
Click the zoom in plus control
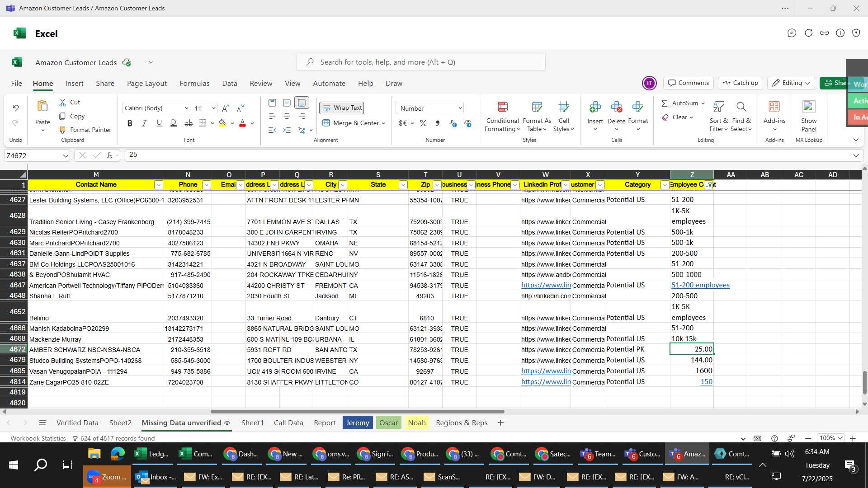point(853,438)
